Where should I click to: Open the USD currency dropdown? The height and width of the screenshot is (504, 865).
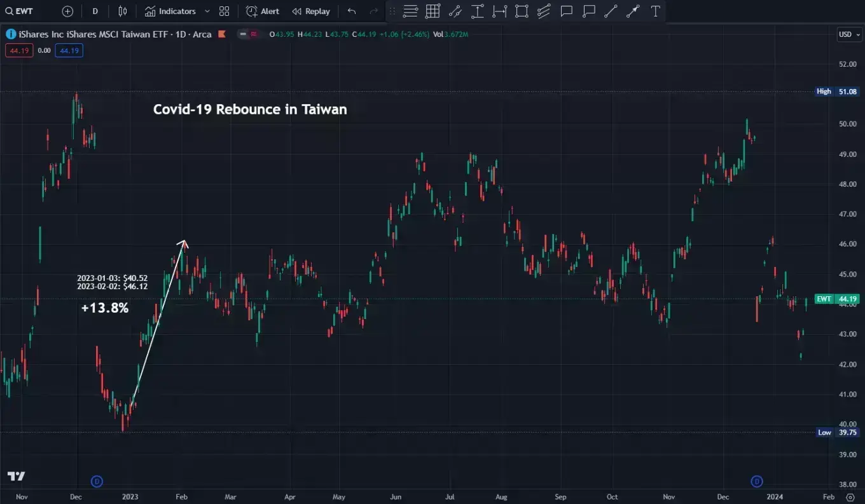[849, 34]
